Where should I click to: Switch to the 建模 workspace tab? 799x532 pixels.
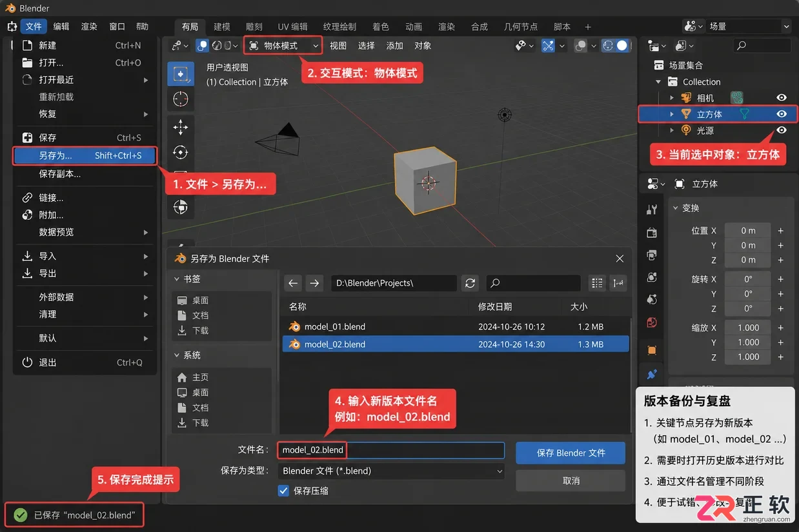point(222,26)
